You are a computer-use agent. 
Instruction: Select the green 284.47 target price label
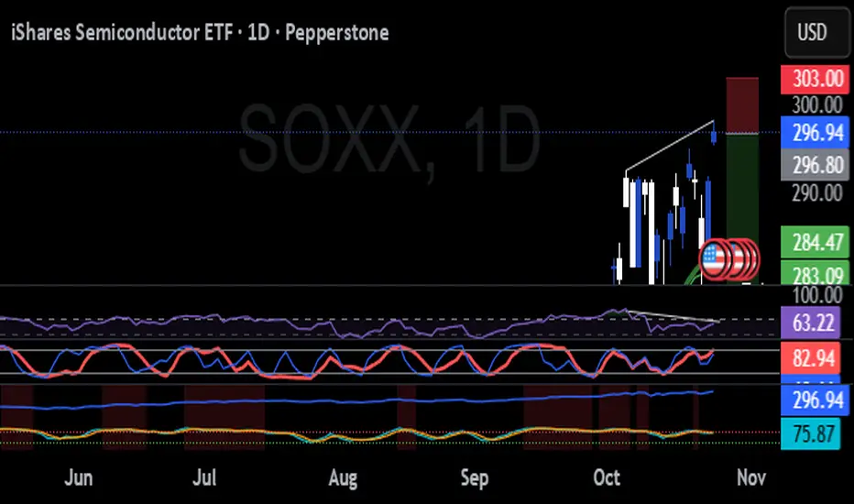pos(815,242)
